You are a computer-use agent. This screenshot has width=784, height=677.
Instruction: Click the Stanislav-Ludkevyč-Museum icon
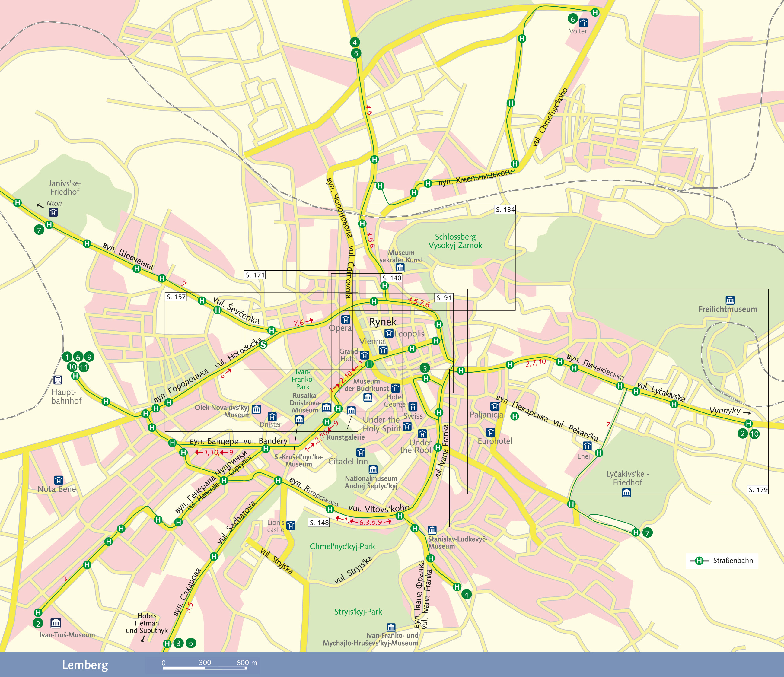tap(432, 530)
